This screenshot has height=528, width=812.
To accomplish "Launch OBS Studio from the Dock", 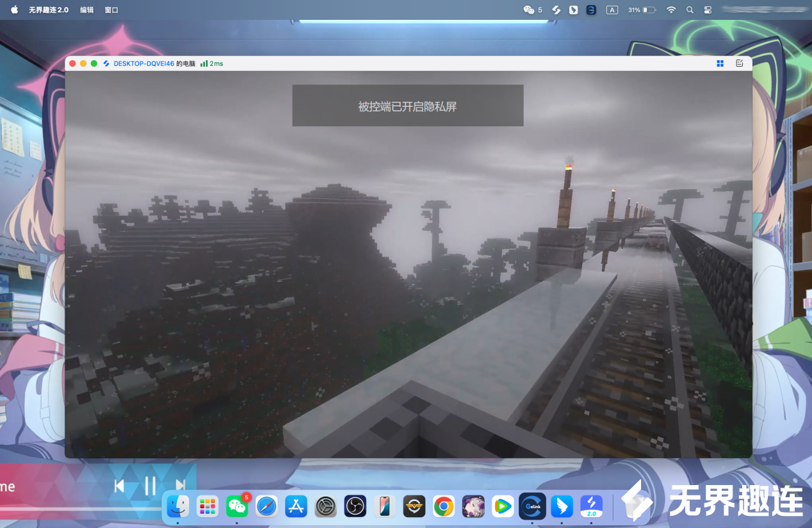I will [355, 506].
